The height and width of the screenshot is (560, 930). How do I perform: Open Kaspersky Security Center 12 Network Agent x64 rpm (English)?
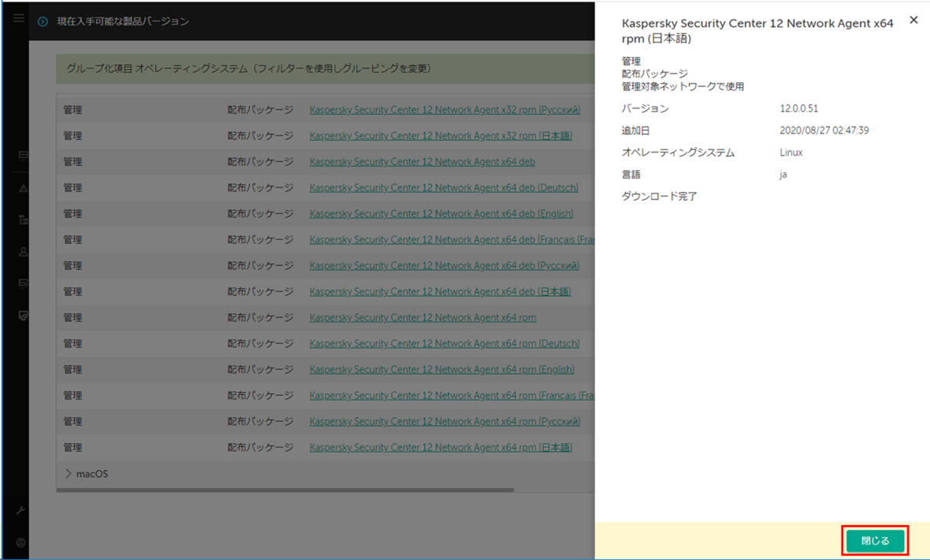442,369
